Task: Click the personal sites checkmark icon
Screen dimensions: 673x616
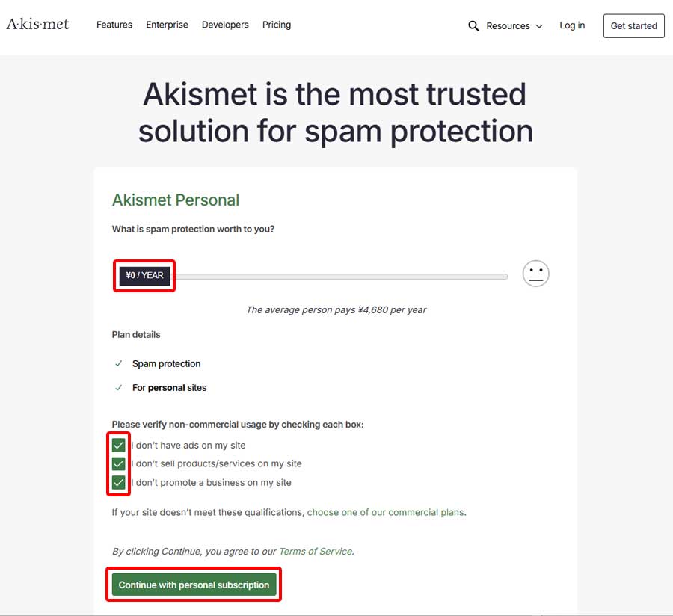Action: [118, 388]
